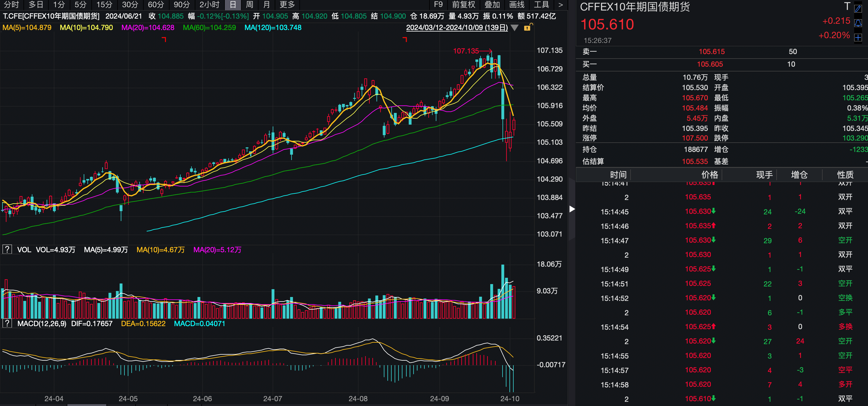Open the 更多 periods dropdown
Viewport: 868px width, 406px height.
click(287, 5)
